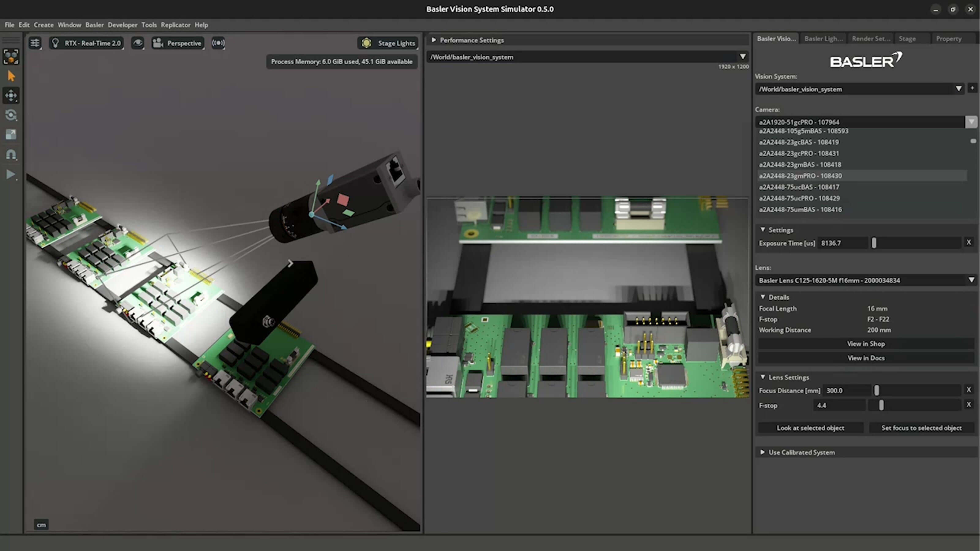Open the /World/basler_vision_system camera view dropdown
The image size is (980, 551).
pos(588,57)
